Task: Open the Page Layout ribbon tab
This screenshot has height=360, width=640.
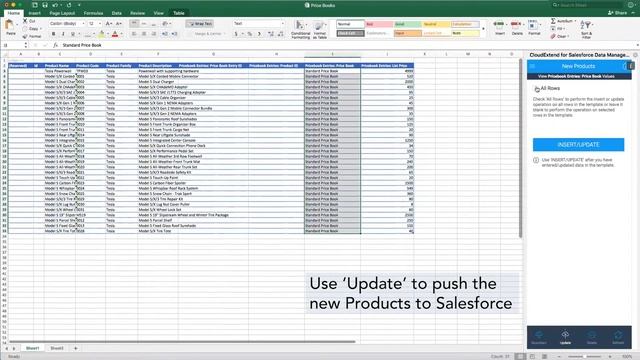Action: [x=62, y=13]
